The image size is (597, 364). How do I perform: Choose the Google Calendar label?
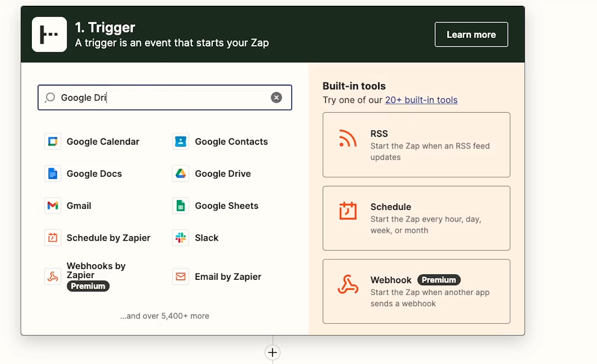pos(103,142)
